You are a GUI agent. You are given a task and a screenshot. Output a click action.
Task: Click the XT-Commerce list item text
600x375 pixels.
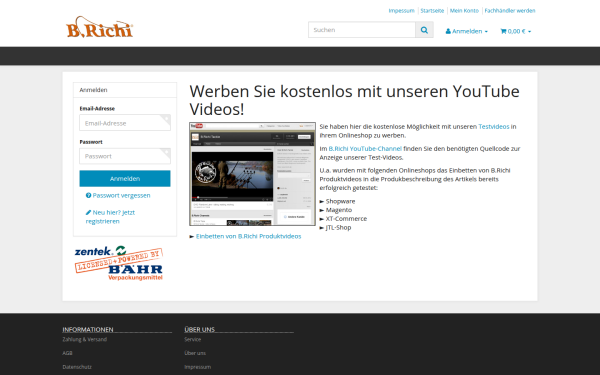click(x=346, y=218)
